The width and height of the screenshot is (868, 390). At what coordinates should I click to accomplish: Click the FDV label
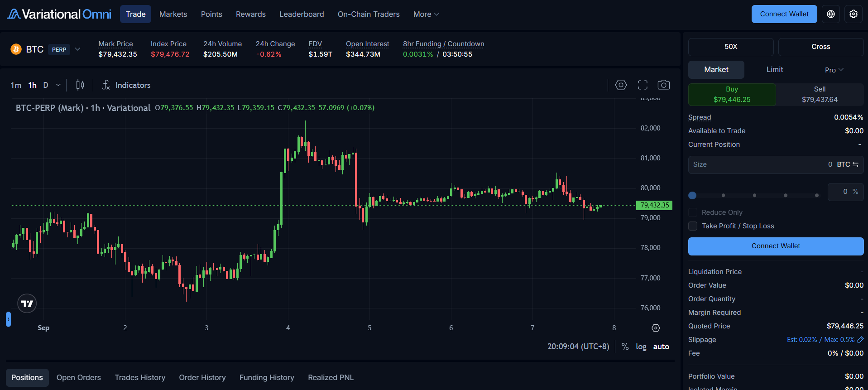pos(315,44)
